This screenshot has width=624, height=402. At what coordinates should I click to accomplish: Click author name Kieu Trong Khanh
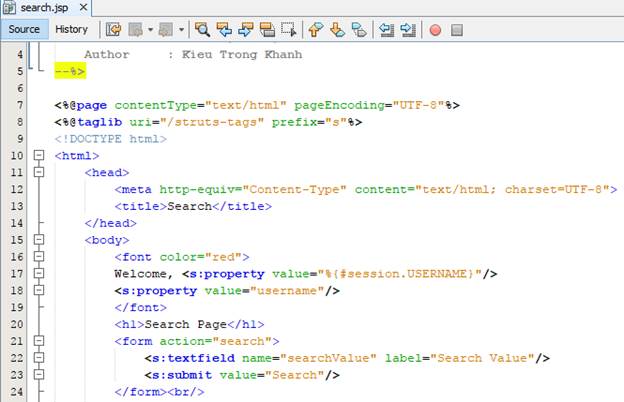[242, 55]
